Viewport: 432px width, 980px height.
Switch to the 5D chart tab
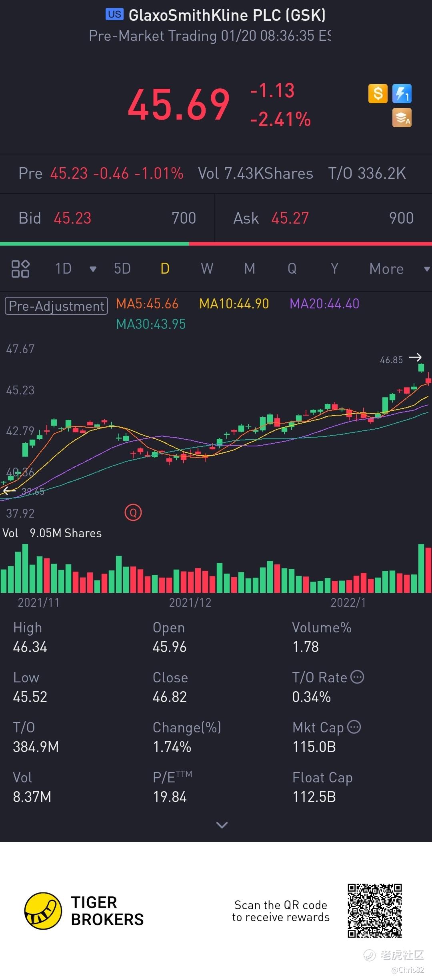pyautogui.click(x=122, y=268)
